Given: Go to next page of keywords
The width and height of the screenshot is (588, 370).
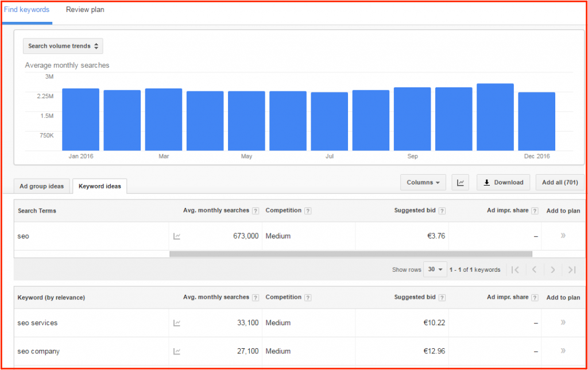Looking at the screenshot, I should coord(553,269).
